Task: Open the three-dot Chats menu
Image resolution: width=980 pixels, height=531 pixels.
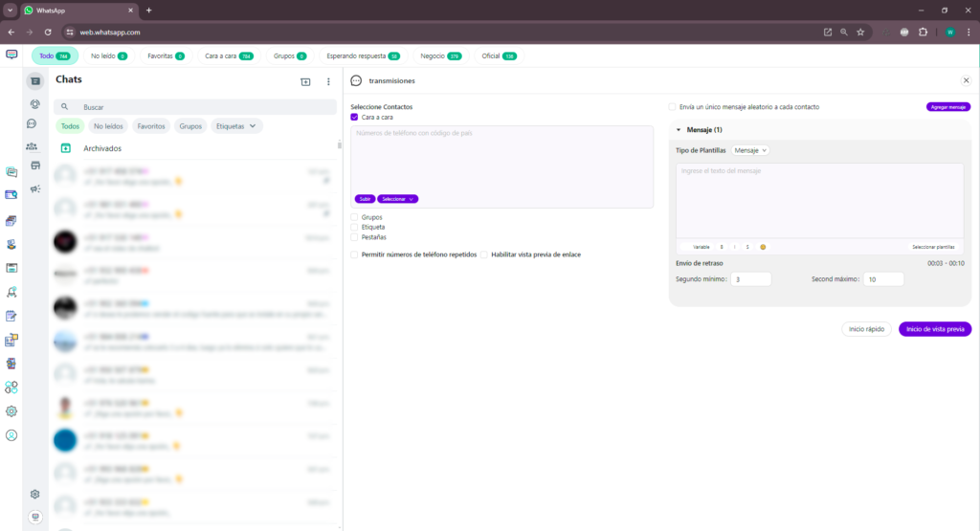Action: (x=329, y=82)
